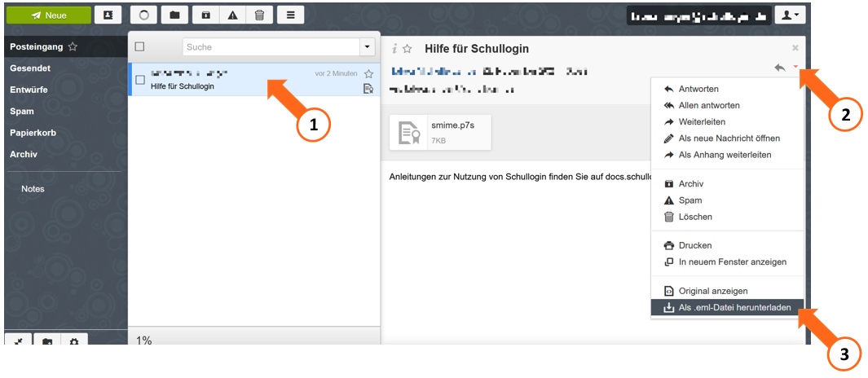Select Als .eml-Datei herunterladen
Image resolution: width=868 pixels, height=378 pixels.
click(727, 307)
